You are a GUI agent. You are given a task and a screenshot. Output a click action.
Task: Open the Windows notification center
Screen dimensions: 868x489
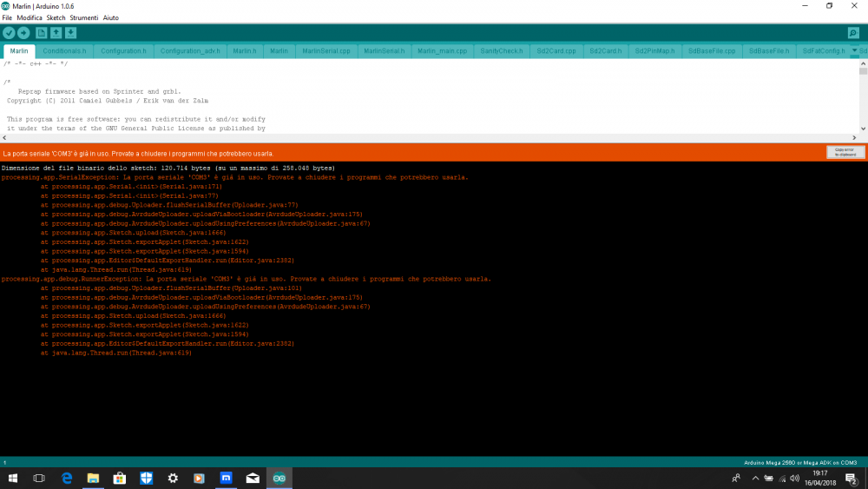[852, 478]
